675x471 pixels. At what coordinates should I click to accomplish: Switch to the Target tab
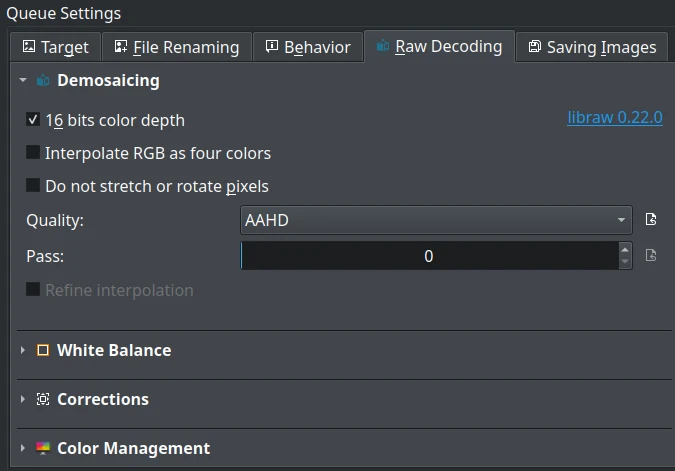click(x=56, y=47)
